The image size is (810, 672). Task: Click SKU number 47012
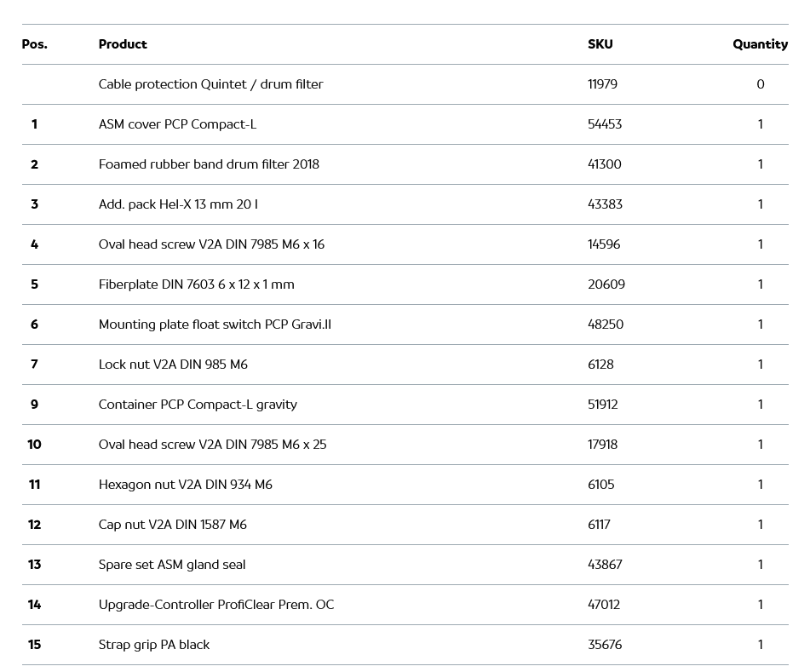pos(603,605)
